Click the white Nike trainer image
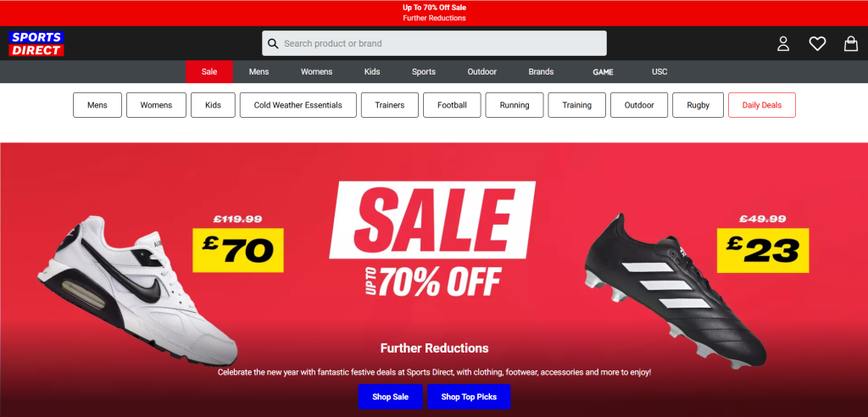This screenshot has height=417, width=868. pos(137,291)
